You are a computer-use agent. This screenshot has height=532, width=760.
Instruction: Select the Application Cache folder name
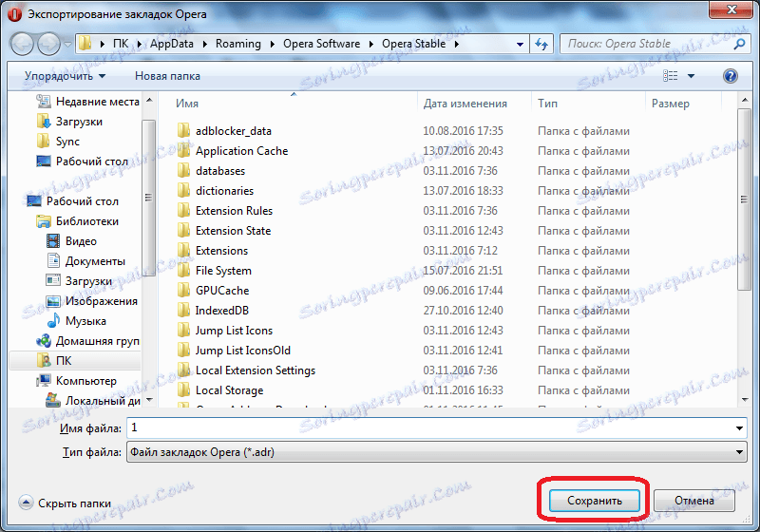click(242, 151)
